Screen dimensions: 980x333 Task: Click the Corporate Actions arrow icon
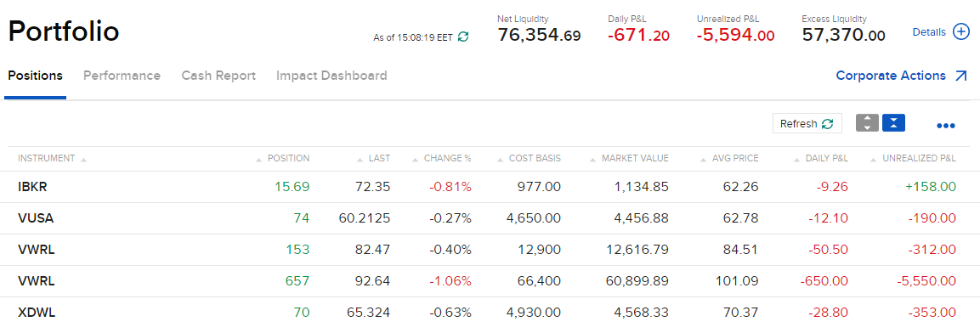(x=961, y=76)
